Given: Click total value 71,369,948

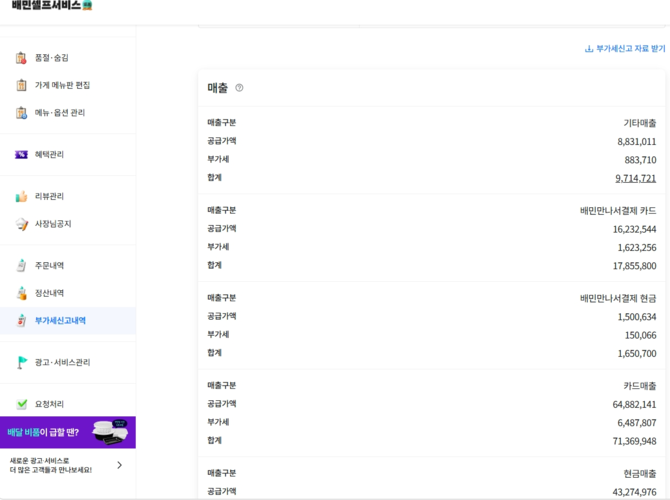Looking at the screenshot, I should (x=634, y=441).
